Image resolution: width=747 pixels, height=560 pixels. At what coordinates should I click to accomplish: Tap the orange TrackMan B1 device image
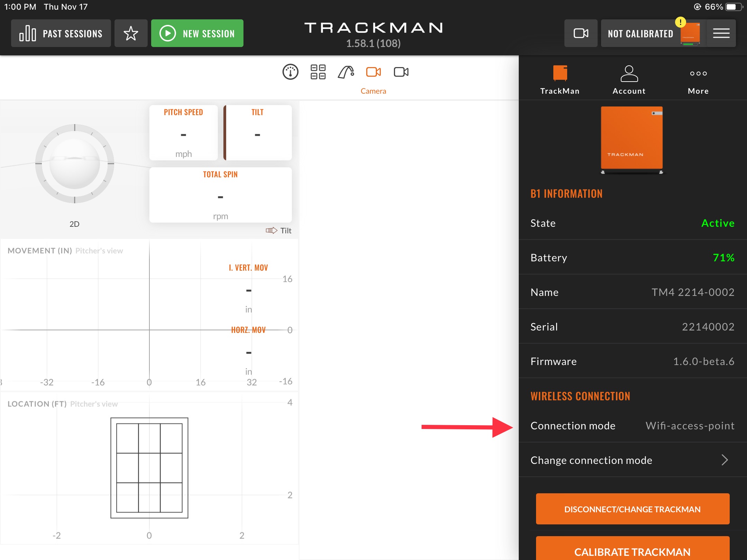632,140
